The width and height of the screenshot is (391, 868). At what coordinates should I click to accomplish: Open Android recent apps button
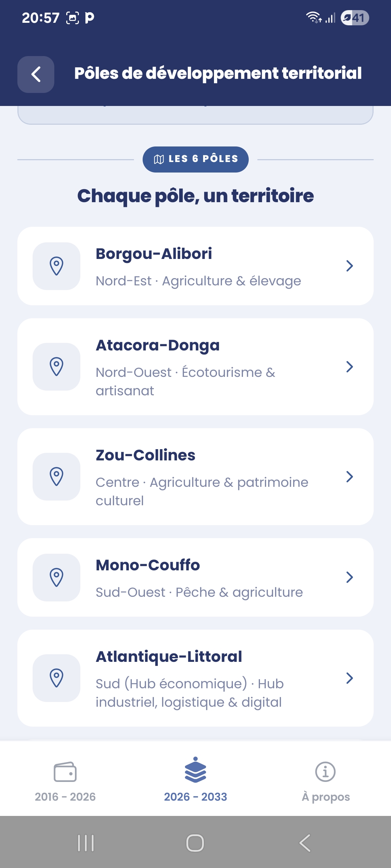86,843
